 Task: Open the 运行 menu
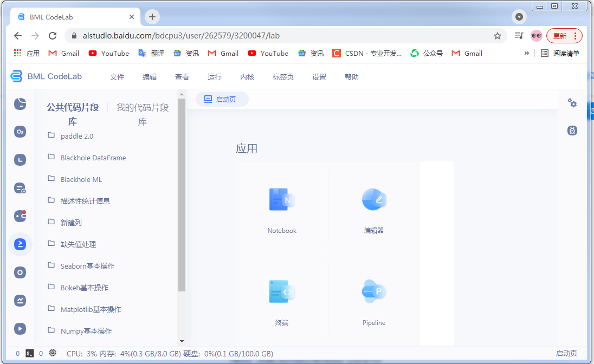tap(215, 77)
